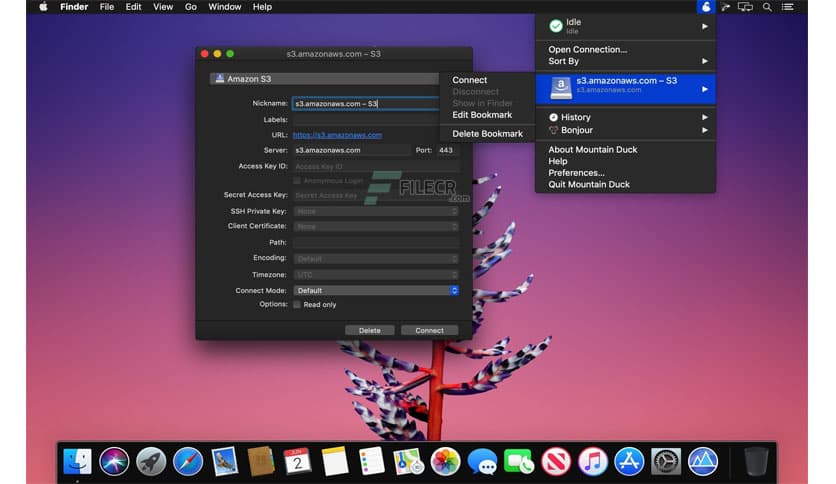Click the Delete button in bookmark window
The height and width of the screenshot is (484, 836).
369,330
